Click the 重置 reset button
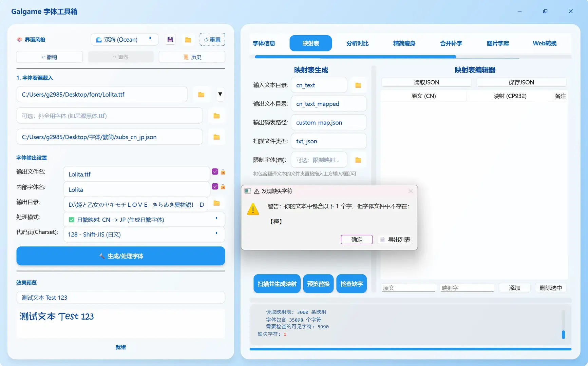This screenshot has width=588, height=366. pyautogui.click(x=212, y=40)
